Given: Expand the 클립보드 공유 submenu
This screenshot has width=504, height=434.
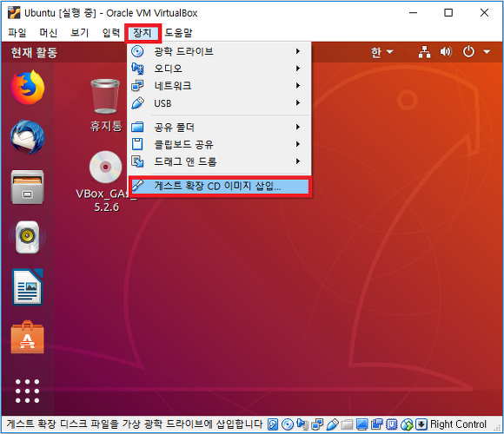Looking at the screenshot, I should click(x=219, y=144).
